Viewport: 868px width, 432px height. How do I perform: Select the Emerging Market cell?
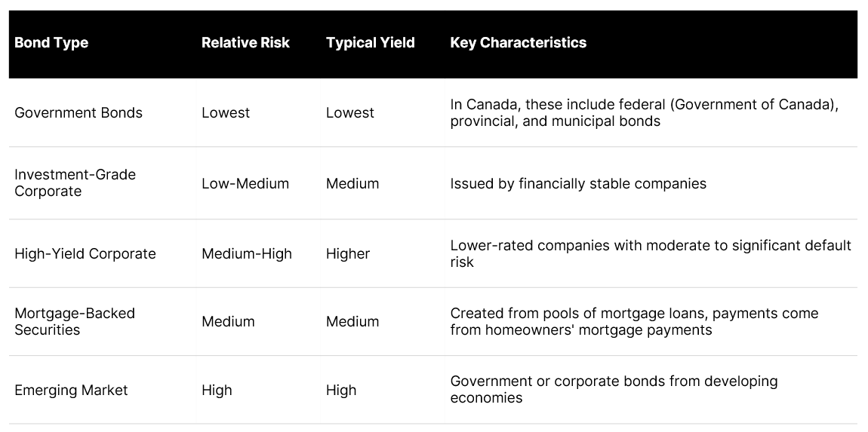71,391
